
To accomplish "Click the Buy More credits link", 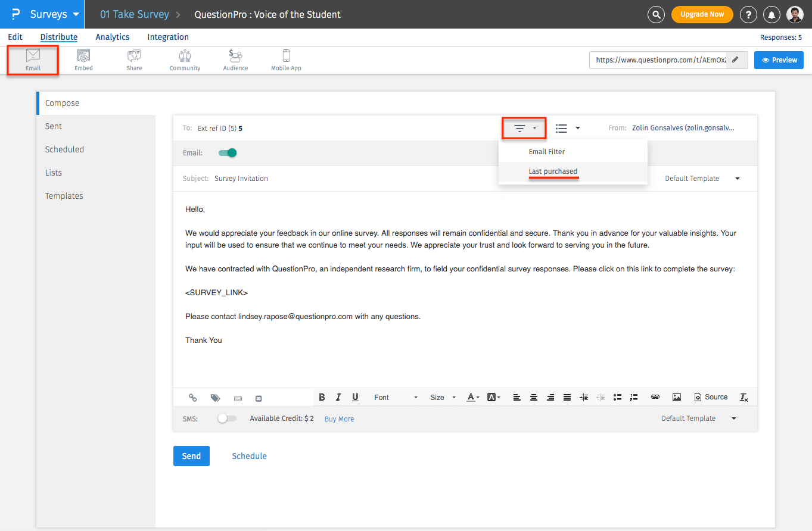I will [339, 419].
